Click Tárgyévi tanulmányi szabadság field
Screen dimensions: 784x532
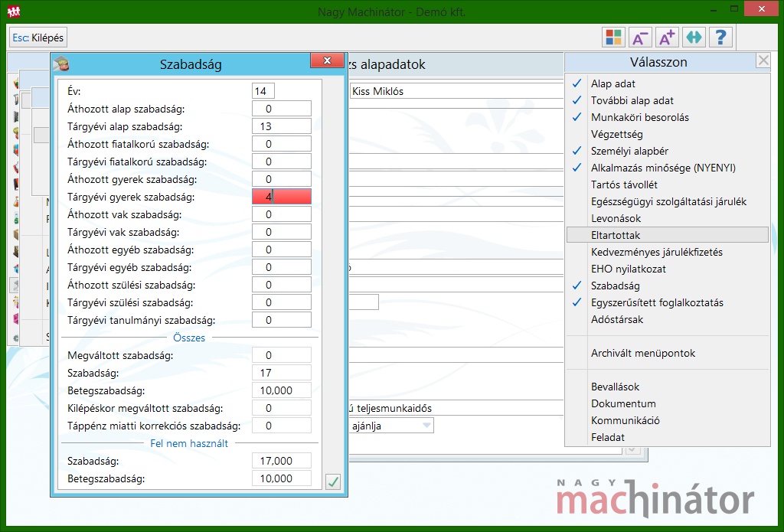point(282,320)
